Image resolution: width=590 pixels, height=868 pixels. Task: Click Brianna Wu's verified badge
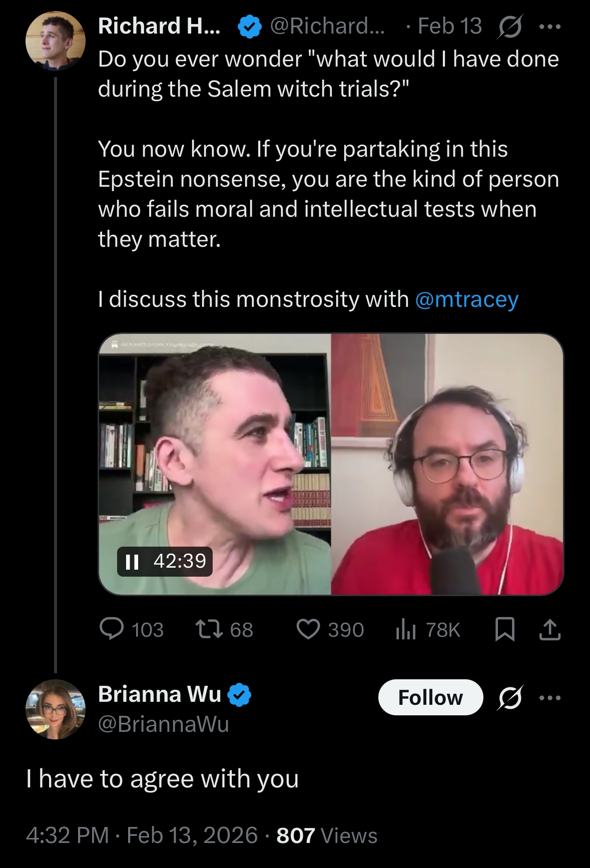click(239, 694)
